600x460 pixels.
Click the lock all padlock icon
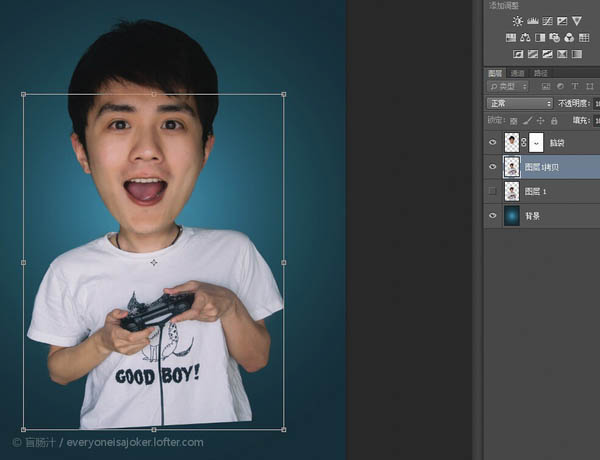pos(553,120)
